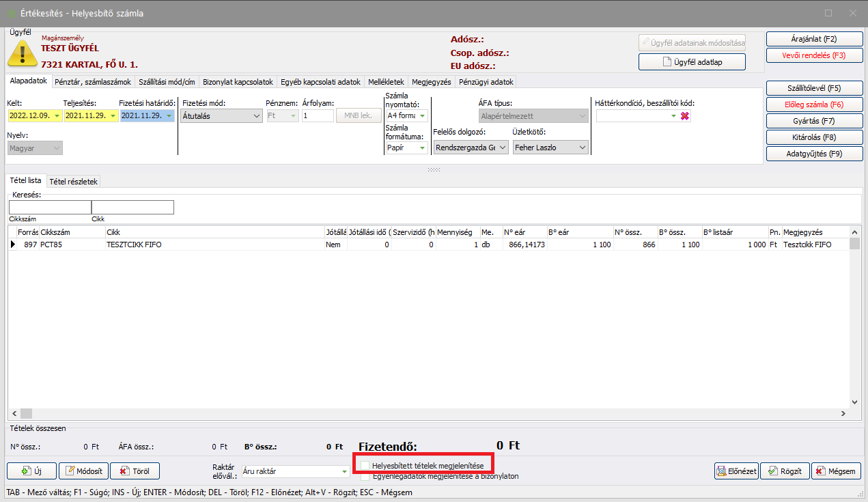This screenshot has height=502, width=868.
Task: Switch to the Pénztár, számlaszámok tab
Action: point(92,82)
